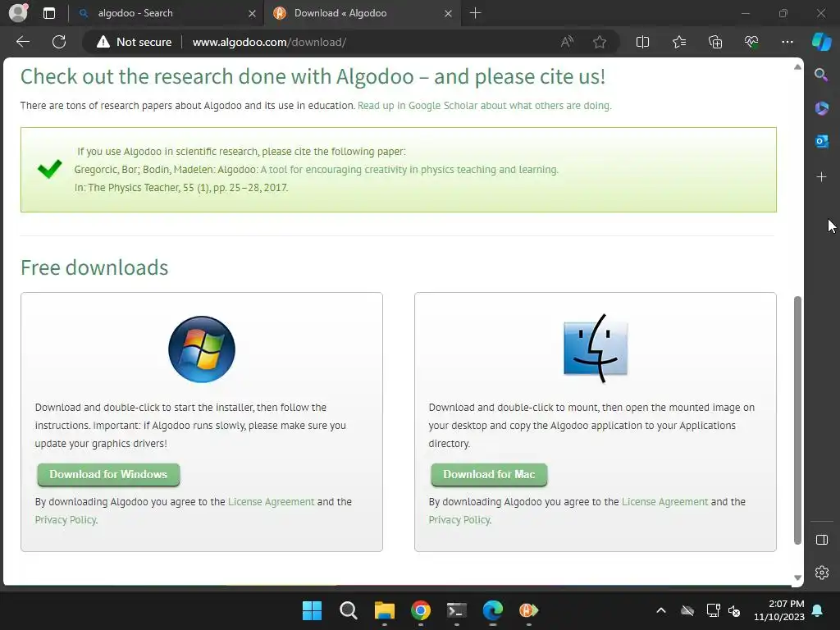Open Browser essentials heart icon

(751, 42)
